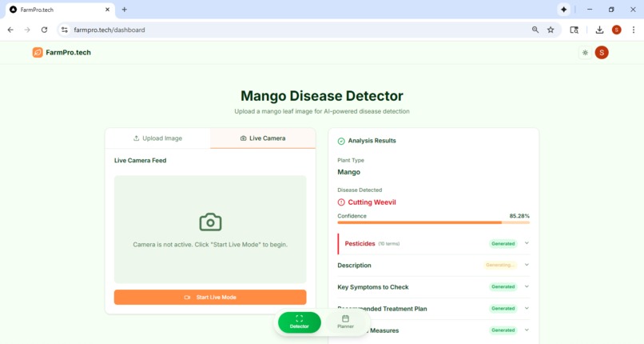644x344 pixels.
Task: Click the Analysis Results check-circle icon
Action: (x=341, y=141)
